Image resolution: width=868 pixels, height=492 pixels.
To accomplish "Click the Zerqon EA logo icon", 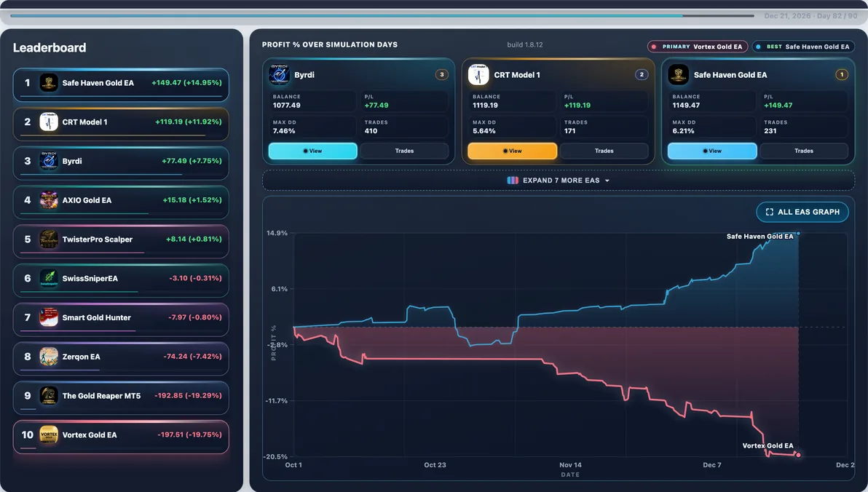I will (49, 357).
